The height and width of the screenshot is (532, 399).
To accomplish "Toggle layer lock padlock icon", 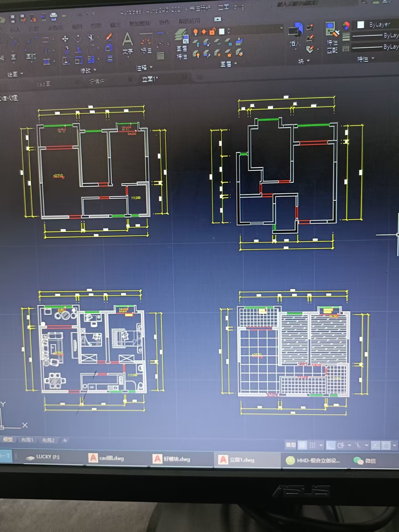I will (213, 32).
